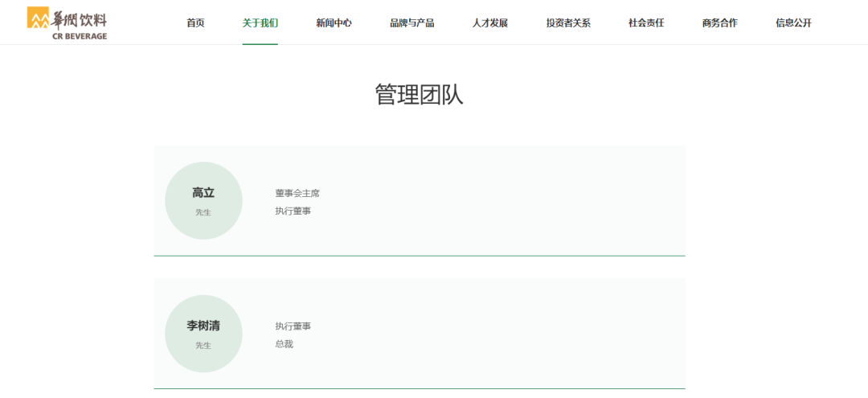Click 执行董事 in the 李树清 card
This screenshot has height=398, width=868.
293,326
